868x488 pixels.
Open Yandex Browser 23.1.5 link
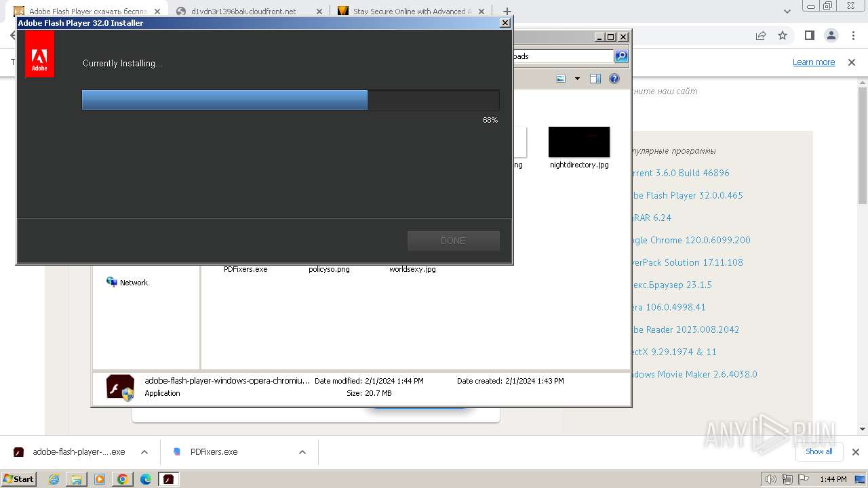[671, 285]
